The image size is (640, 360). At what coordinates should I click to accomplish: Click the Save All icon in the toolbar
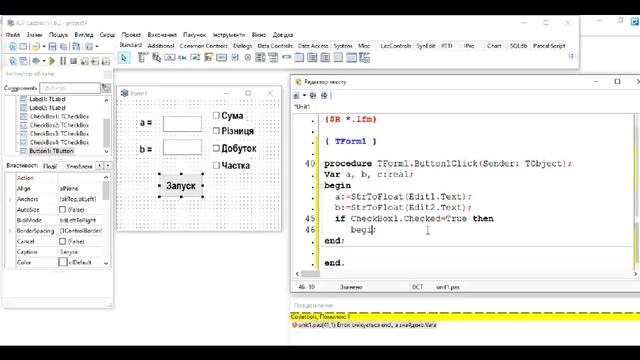(x=63, y=47)
